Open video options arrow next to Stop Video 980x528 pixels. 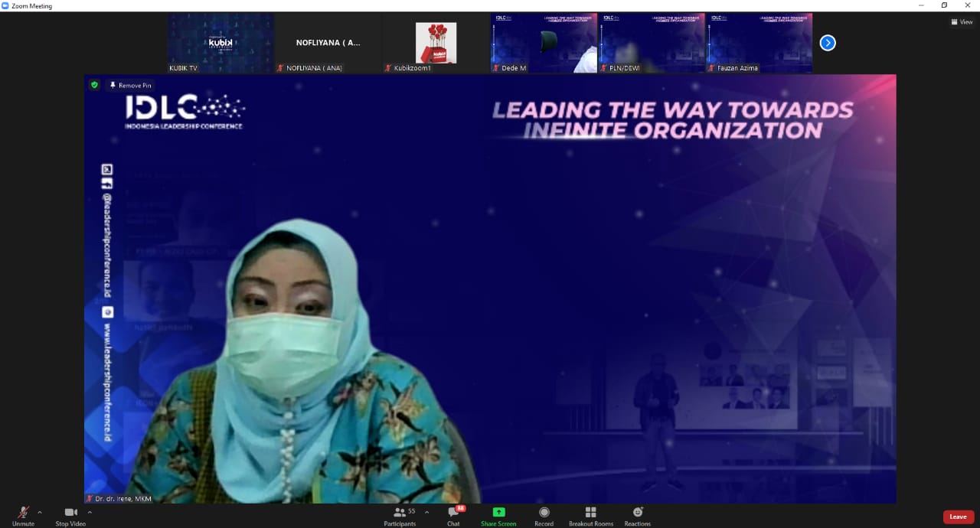(90, 512)
